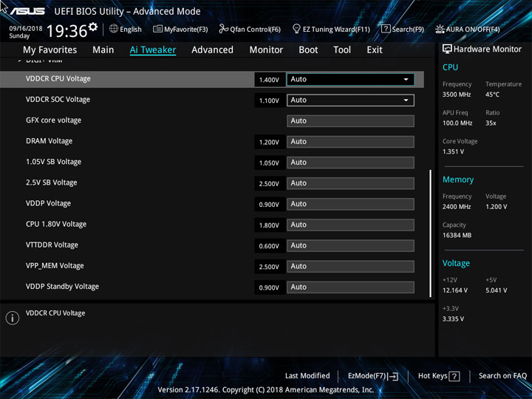
Task: Switch to My Favorites tab
Action: tap(50, 50)
